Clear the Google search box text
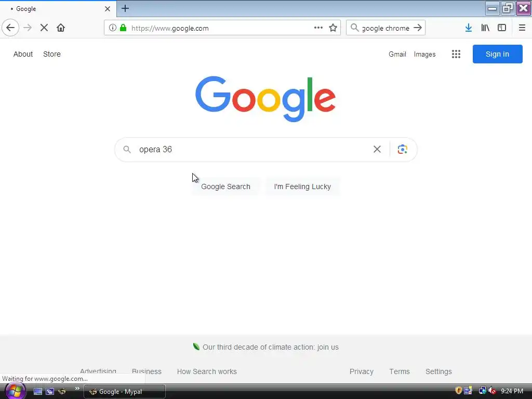Image resolution: width=532 pixels, height=399 pixels. pyautogui.click(x=377, y=149)
